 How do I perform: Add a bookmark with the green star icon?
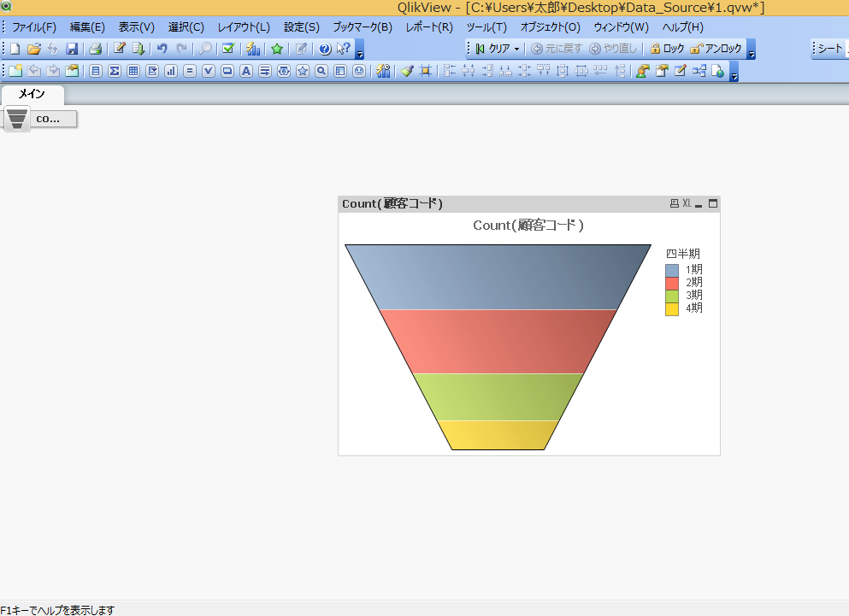[277, 49]
